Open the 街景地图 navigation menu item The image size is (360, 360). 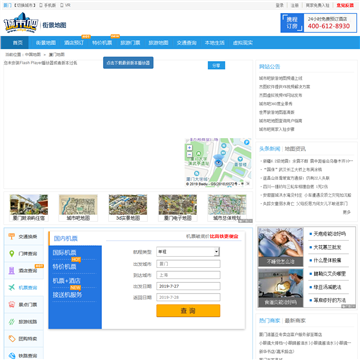coord(46,43)
